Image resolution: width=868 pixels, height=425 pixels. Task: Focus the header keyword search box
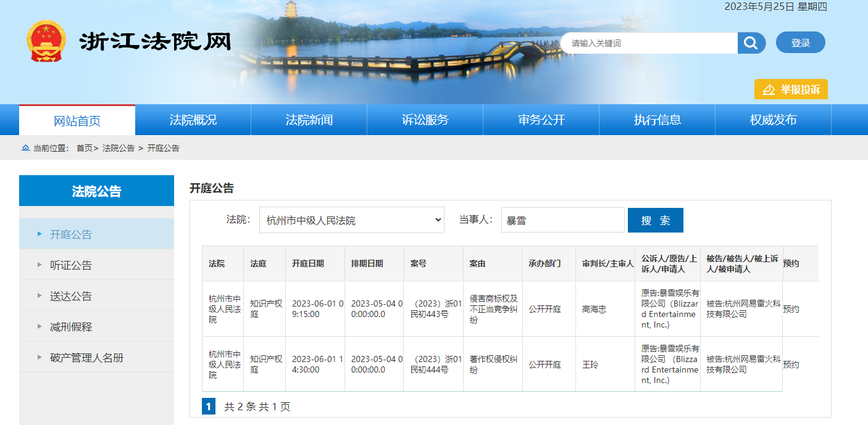648,43
